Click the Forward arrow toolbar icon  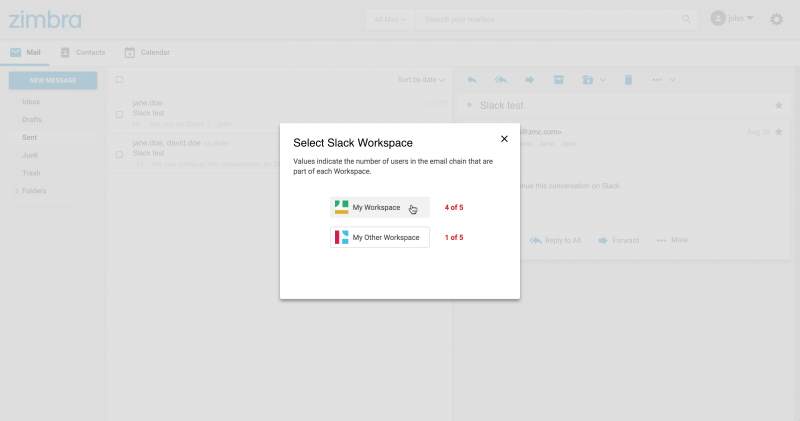click(530, 80)
